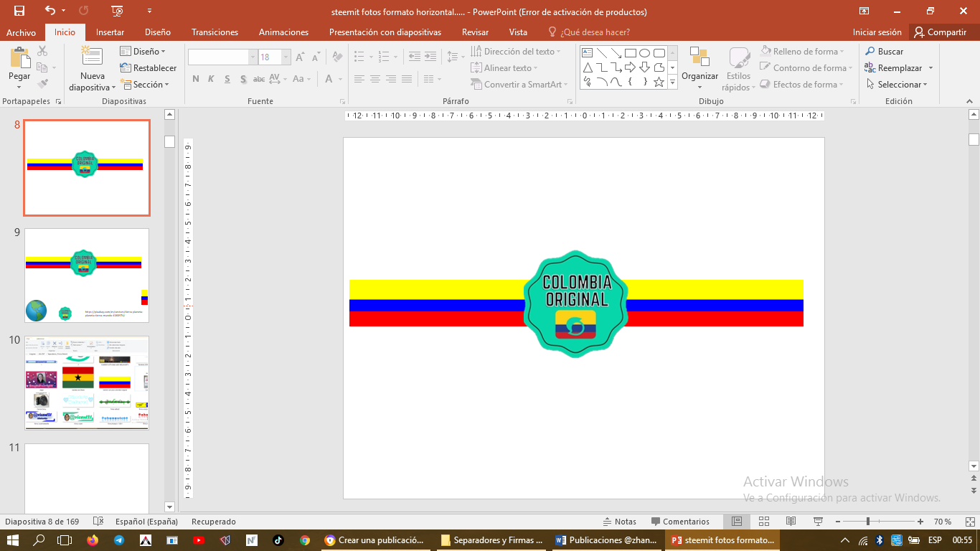
Task: Click the Organizar arrange icon
Action: pyautogui.click(x=699, y=57)
